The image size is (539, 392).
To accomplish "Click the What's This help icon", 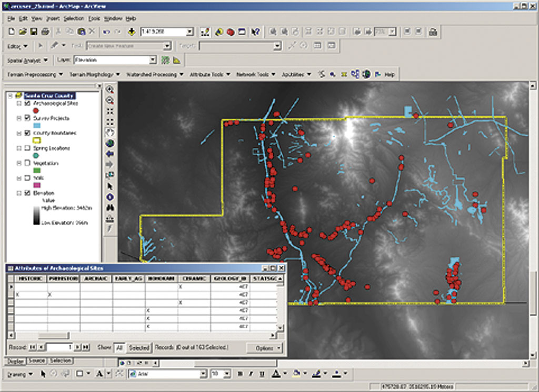I will click(x=256, y=32).
